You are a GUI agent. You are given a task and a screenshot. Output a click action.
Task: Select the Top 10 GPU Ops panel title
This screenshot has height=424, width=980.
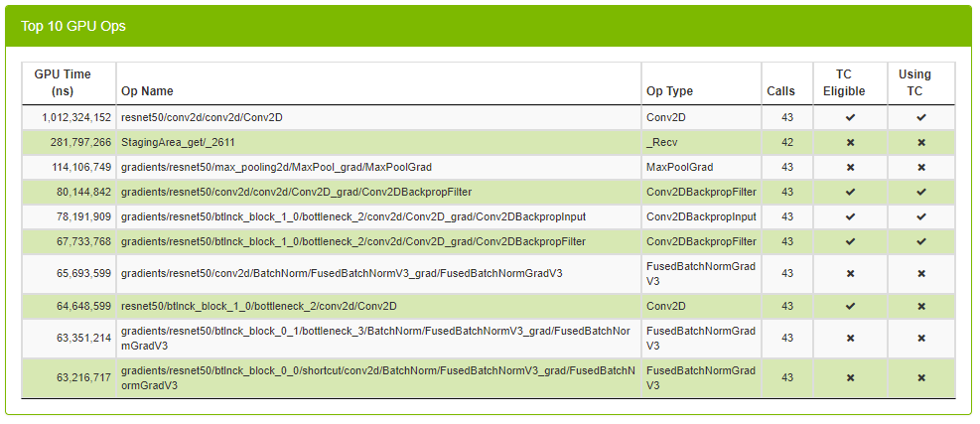(x=73, y=26)
